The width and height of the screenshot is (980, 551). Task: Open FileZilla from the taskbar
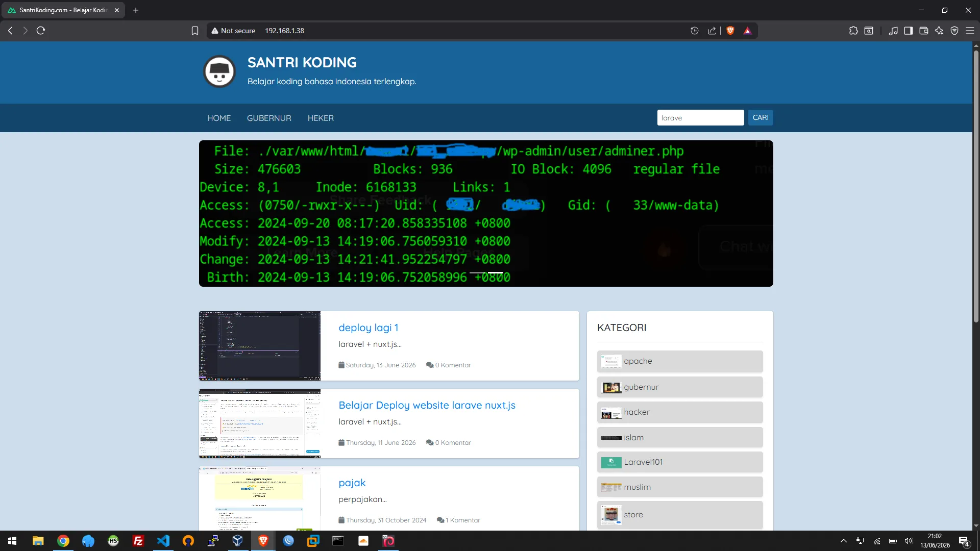click(x=138, y=541)
